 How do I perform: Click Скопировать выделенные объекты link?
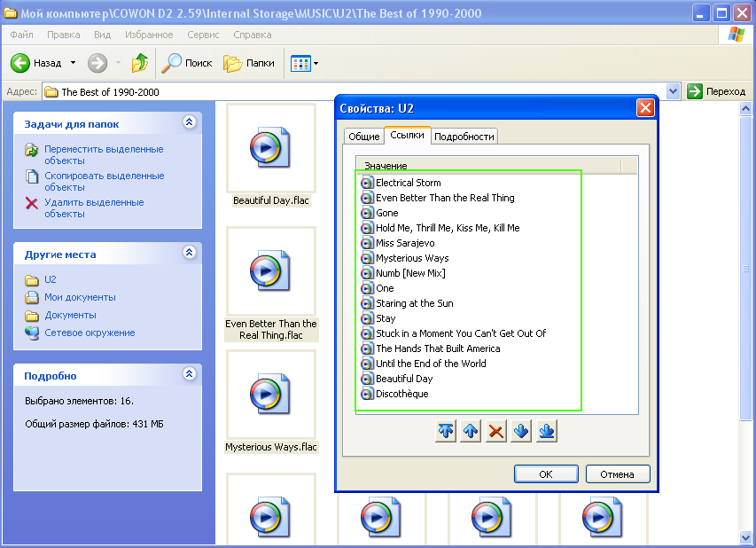(105, 182)
